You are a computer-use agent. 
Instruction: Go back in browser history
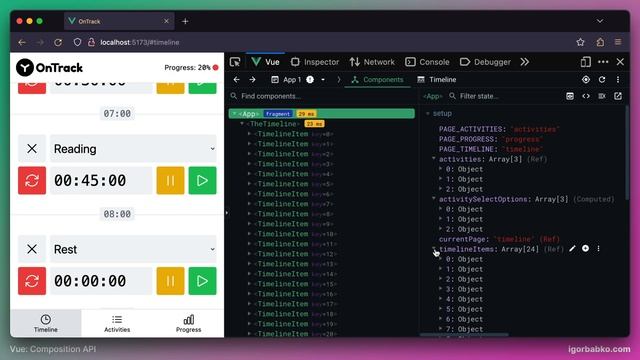tap(22, 42)
